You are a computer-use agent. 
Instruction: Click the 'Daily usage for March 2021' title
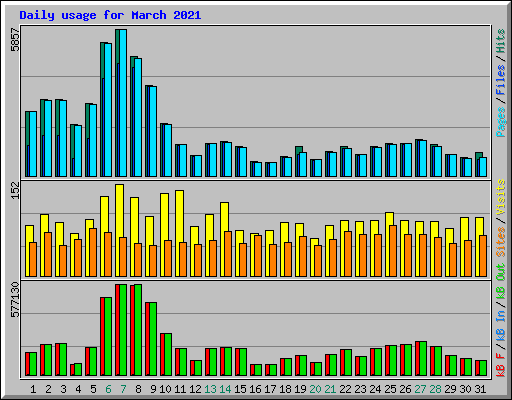(x=110, y=16)
